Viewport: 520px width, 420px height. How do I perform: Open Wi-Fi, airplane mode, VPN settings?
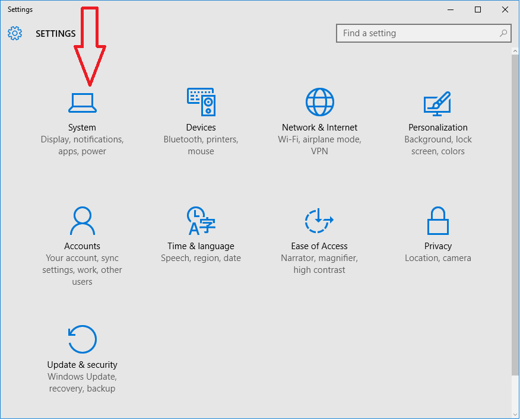[319, 145]
